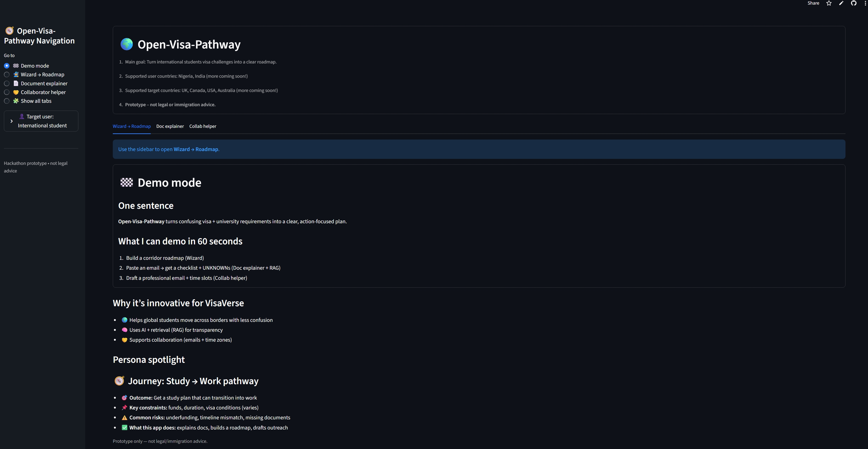
Task: Switch to the Doc explainer tab
Action: (x=170, y=126)
